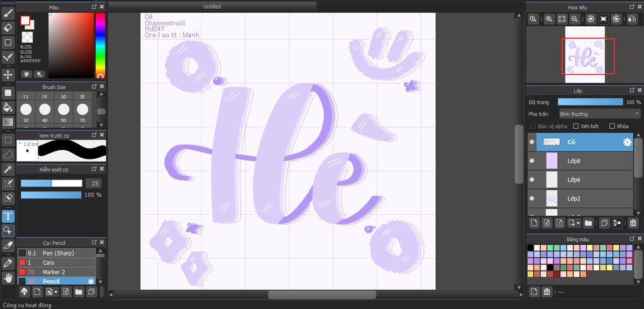This screenshot has height=309, width=644.
Task: Select the Magic Wand tool
Action: tap(8, 169)
